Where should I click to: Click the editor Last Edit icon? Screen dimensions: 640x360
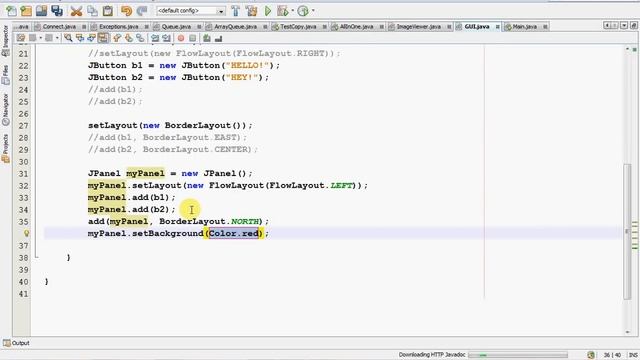click(x=21, y=38)
